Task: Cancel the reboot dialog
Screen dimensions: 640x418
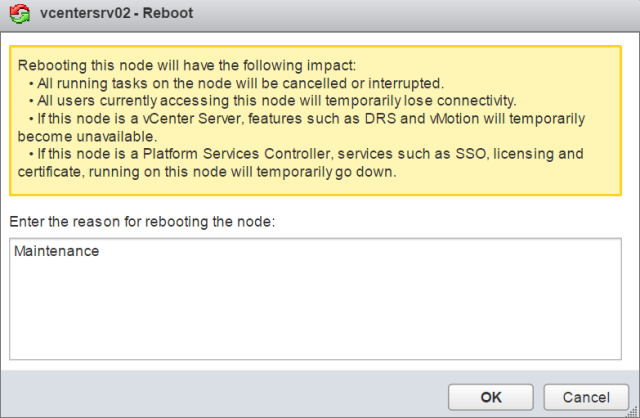Action: (586, 397)
